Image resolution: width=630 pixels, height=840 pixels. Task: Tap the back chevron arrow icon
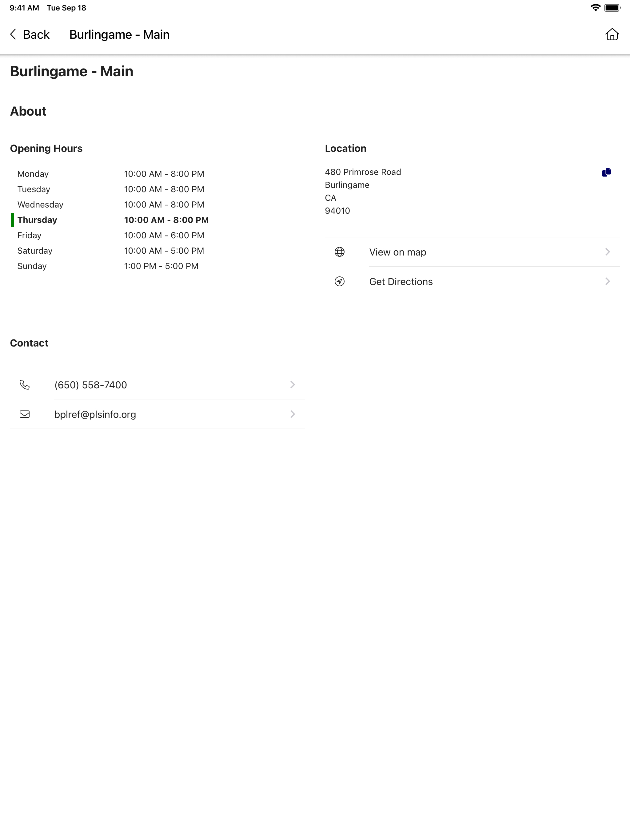coord(13,34)
